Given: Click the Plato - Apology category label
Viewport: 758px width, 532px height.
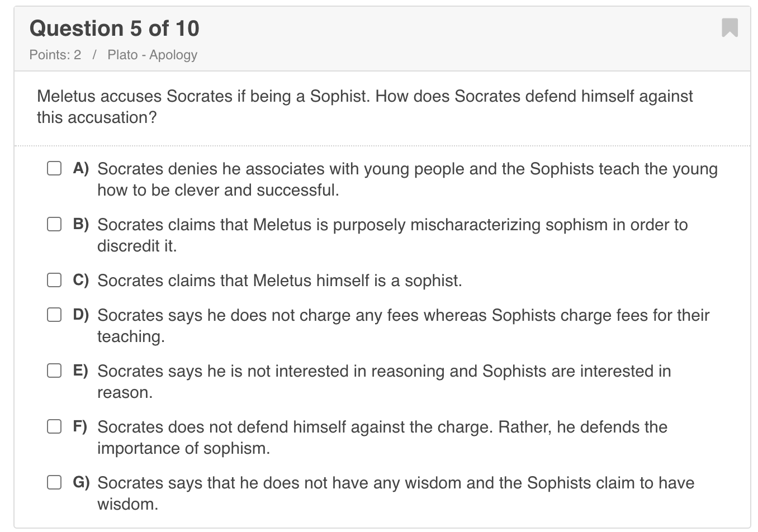Looking at the screenshot, I should coord(152,55).
